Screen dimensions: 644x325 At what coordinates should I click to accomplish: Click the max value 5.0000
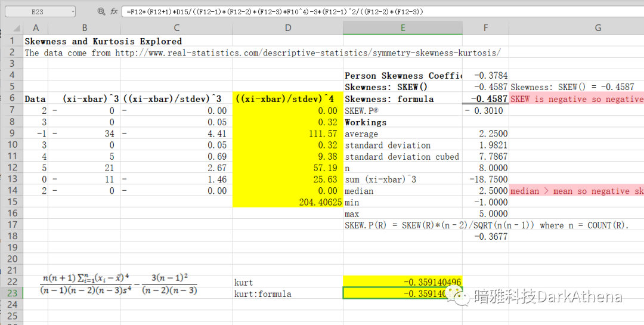(x=493, y=213)
